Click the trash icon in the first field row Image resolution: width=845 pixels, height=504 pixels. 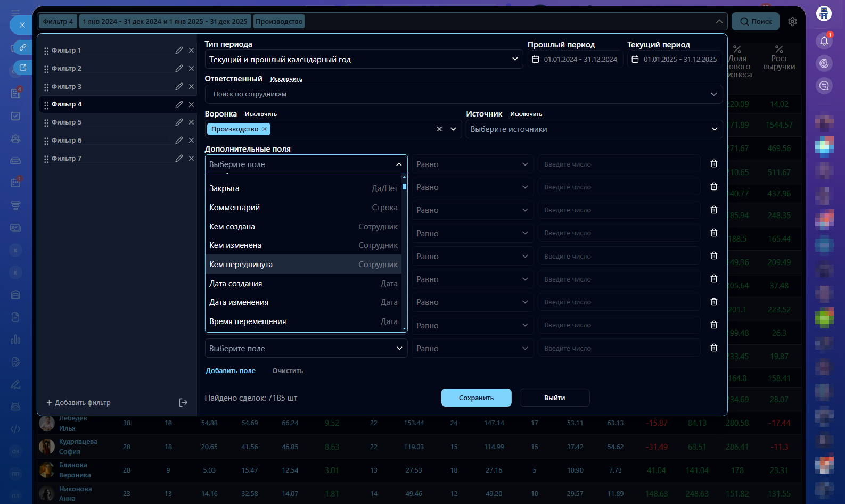click(x=714, y=164)
